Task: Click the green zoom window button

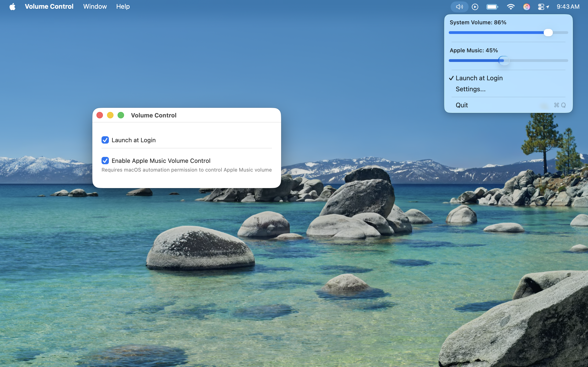Action: 121,115
